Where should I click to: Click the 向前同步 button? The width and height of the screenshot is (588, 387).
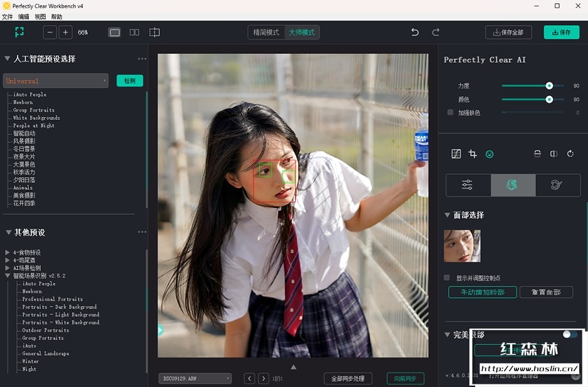click(x=405, y=378)
